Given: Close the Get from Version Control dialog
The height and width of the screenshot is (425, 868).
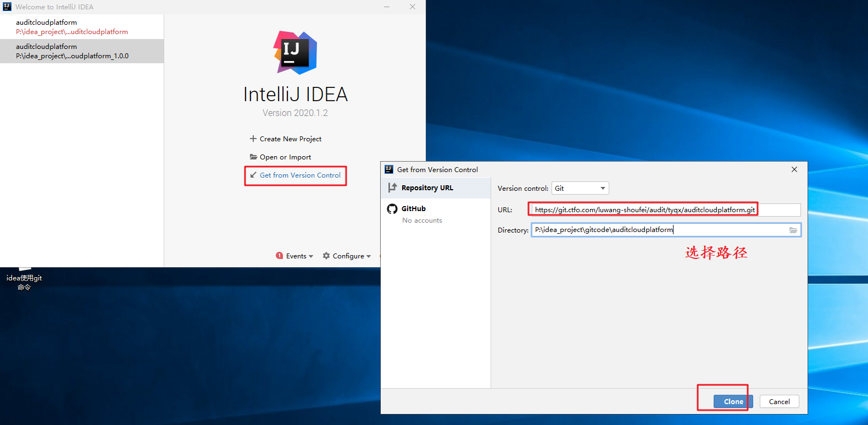Looking at the screenshot, I should 794,169.
